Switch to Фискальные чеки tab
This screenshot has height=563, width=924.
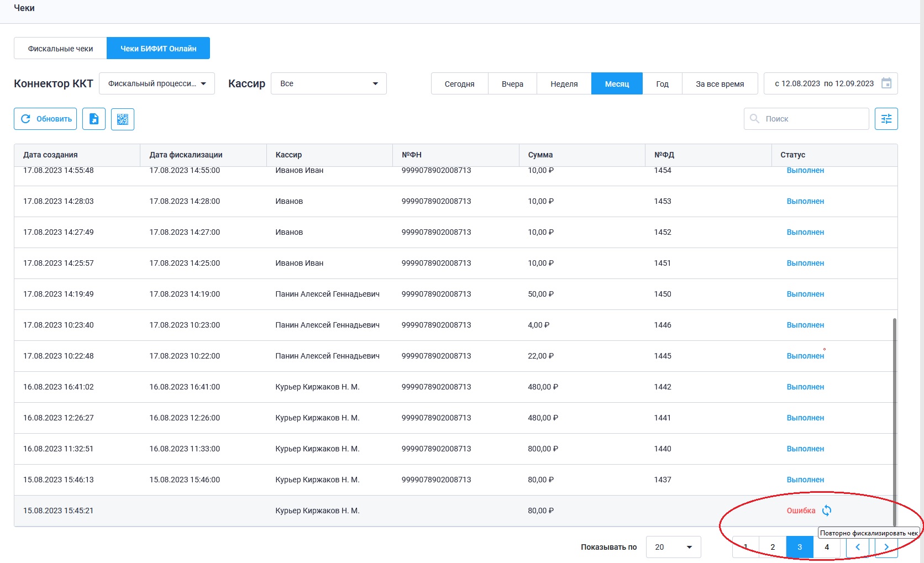(60, 48)
